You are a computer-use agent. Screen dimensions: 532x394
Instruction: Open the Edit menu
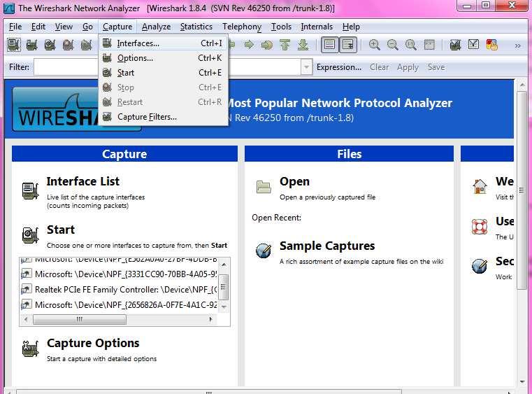tap(38, 27)
